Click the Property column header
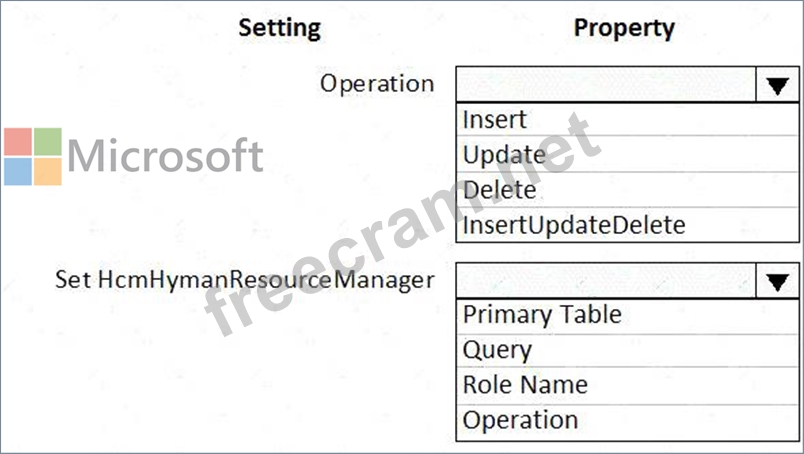This screenshot has height=454, width=804. 624,28
